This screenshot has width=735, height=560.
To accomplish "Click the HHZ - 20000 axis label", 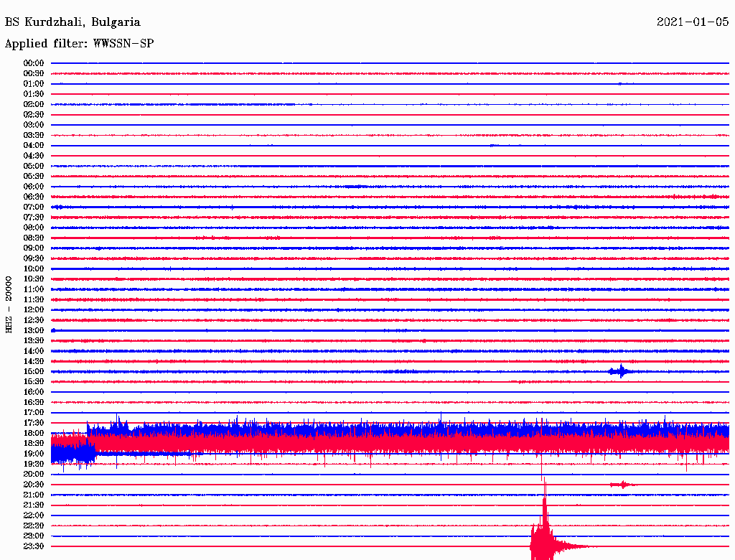I will 9,305.
